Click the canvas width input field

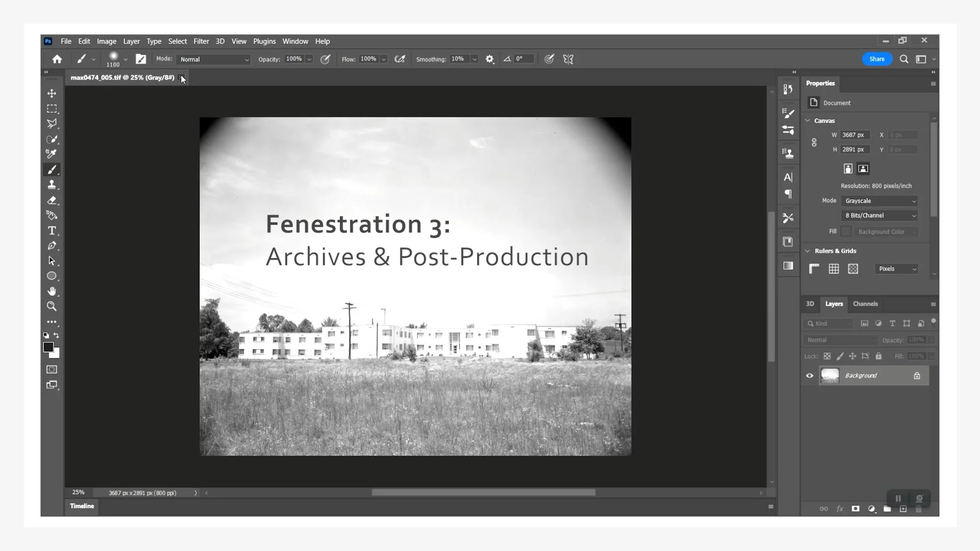[x=854, y=135]
